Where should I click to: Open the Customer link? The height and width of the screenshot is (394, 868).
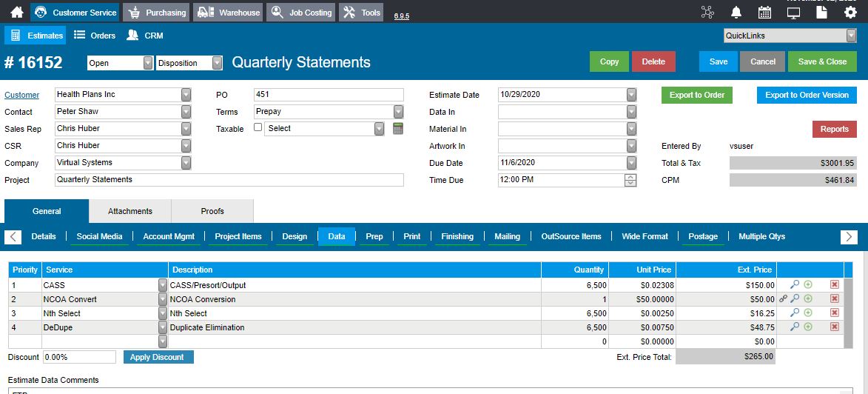[22, 95]
